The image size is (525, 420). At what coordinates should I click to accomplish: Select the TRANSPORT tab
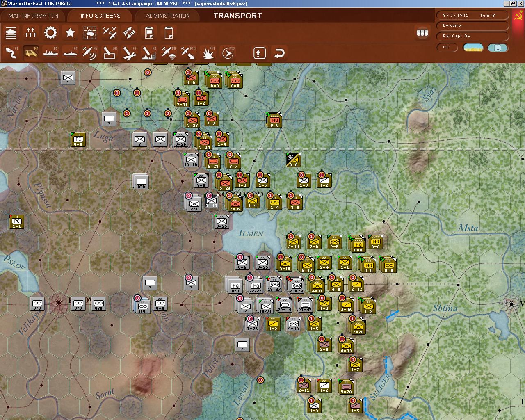[x=237, y=16]
